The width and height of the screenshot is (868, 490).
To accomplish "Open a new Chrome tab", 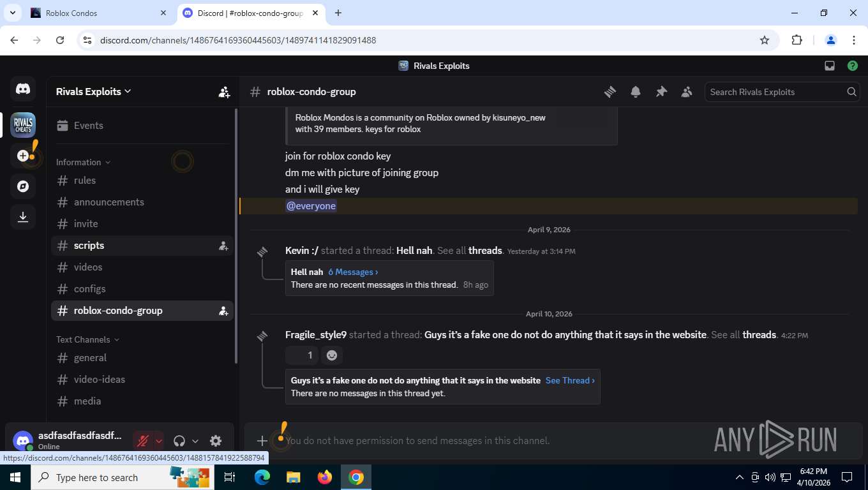I will pyautogui.click(x=338, y=13).
